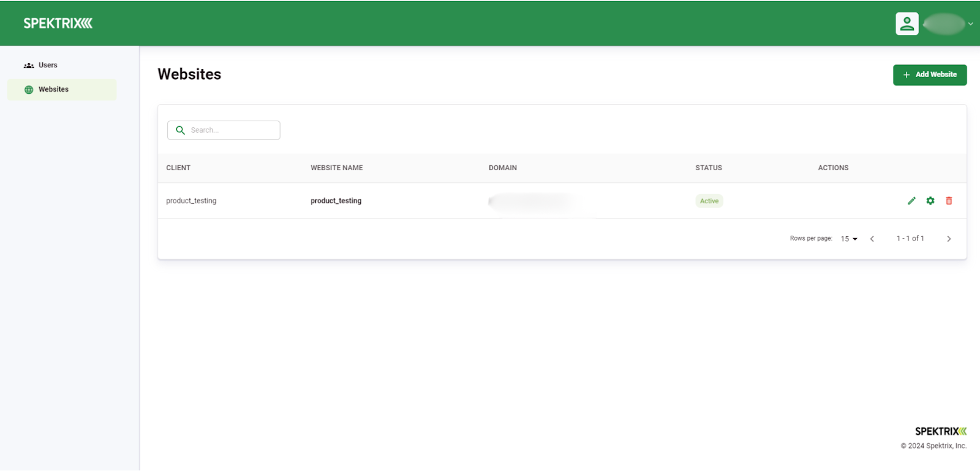Open the Users sidebar item
980x472 pixels.
pyautogui.click(x=62, y=65)
